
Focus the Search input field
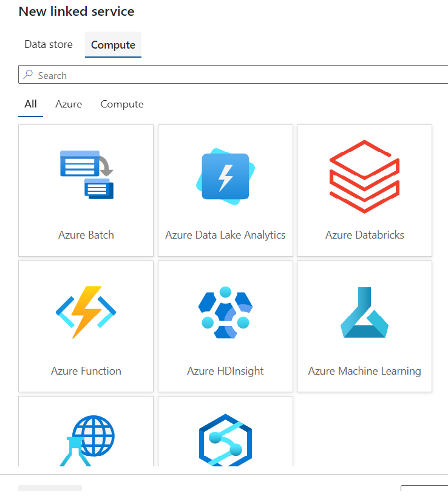(233, 75)
